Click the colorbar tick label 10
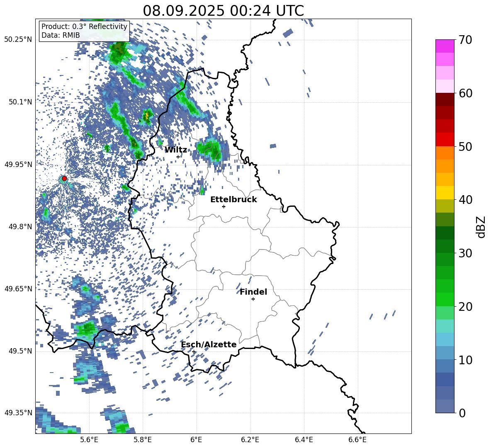The image size is (491, 448). [465, 360]
